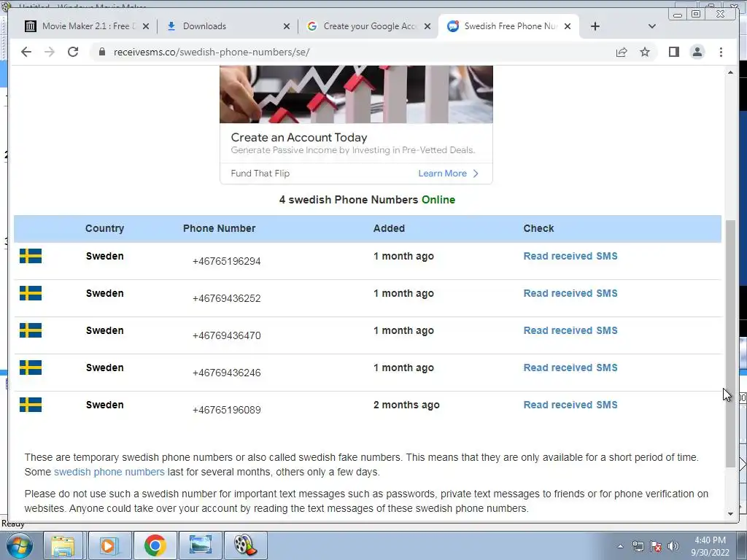Click the address bar URL field

coord(352,52)
